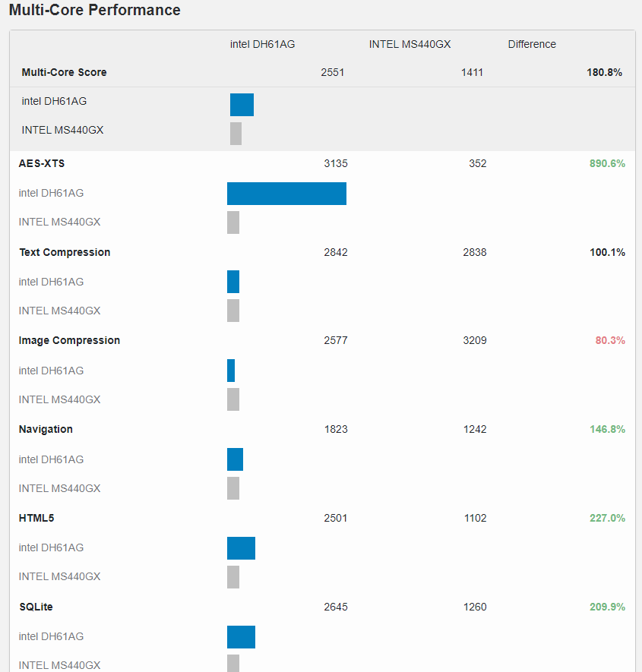Click the gray Text Compression bar
642x672 pixels.
pos(233,311)
